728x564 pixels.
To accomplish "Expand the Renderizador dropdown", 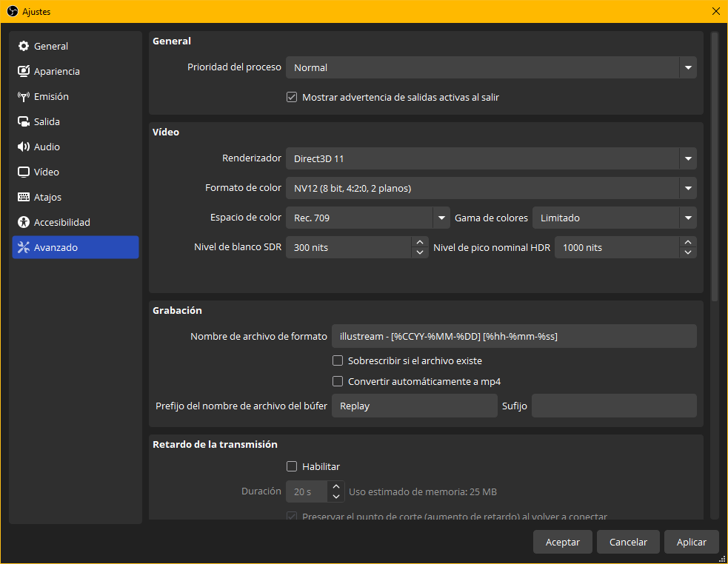I will click(x=491, y=158).
